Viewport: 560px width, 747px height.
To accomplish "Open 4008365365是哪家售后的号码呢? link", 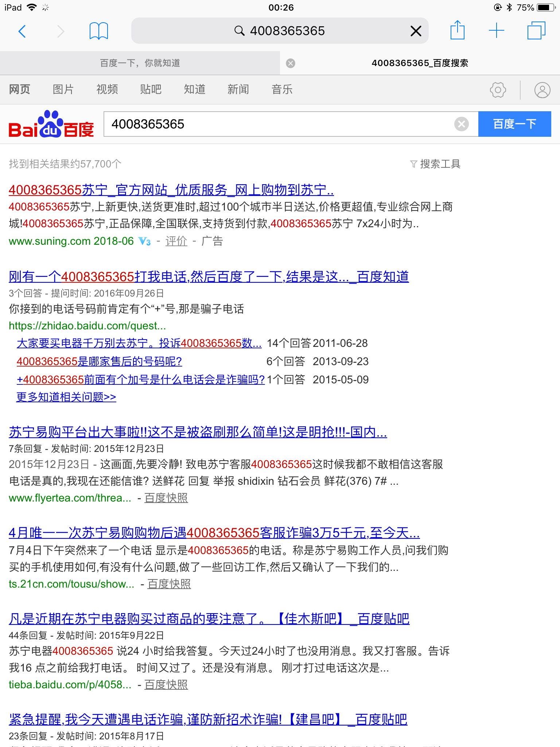I will point(99,361).
